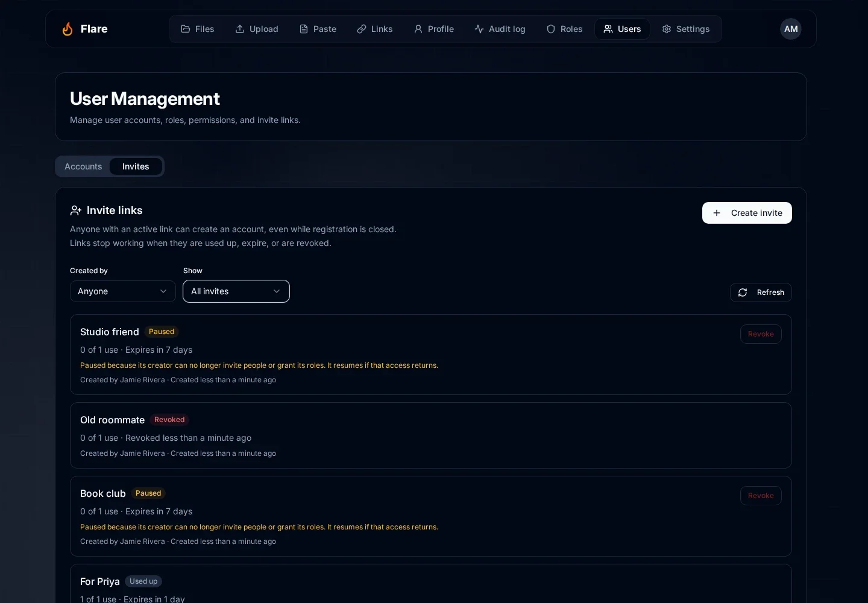The width and height of the screenshot is (868, 603).
Task: Click the Paused badge on Book club
Action: tap(148, 493)
